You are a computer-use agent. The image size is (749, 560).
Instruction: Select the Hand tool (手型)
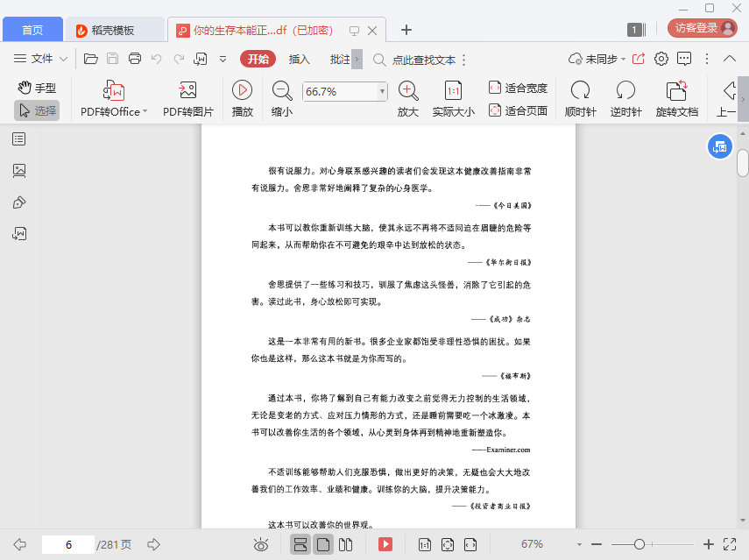coord(37,88)
